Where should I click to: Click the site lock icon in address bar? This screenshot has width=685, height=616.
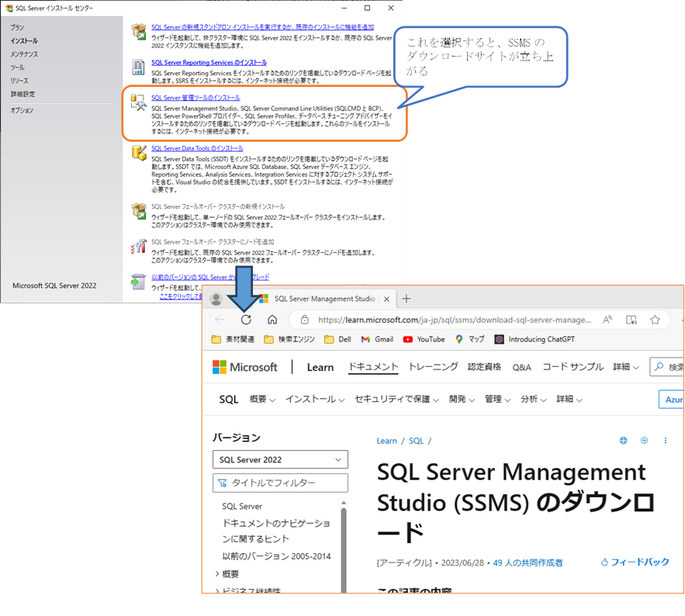pyautogui.click(x=305, y=320)
